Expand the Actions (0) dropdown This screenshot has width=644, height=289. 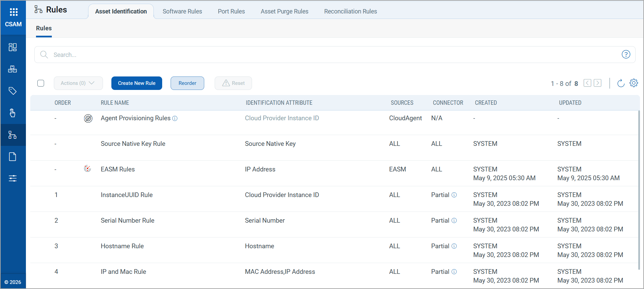[78, 83]
